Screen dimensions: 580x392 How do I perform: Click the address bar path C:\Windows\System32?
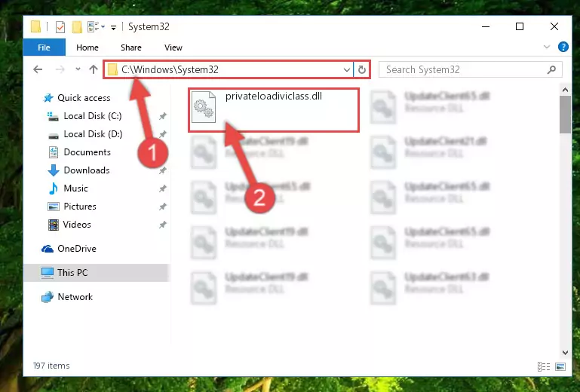(170, 69)
